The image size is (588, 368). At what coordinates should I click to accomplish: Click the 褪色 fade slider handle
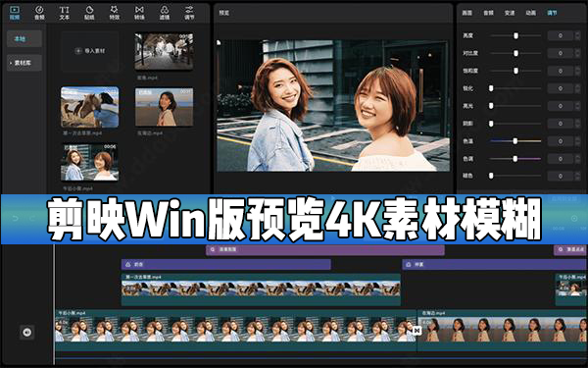pos(491,176)
